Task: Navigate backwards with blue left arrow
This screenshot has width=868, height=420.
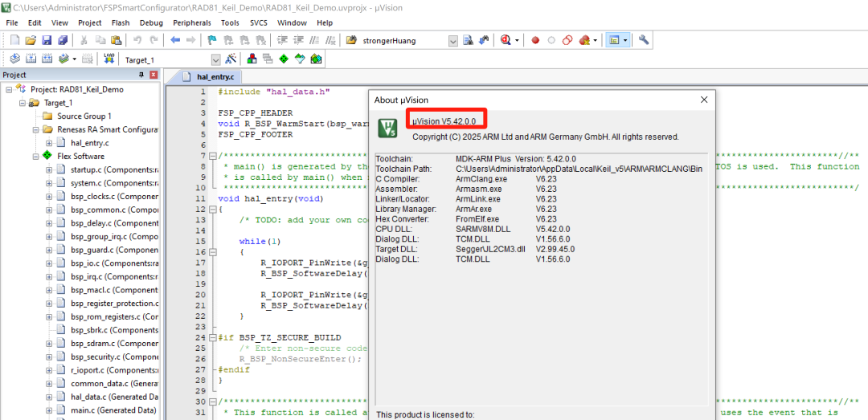Action: [x=175, y=40]
